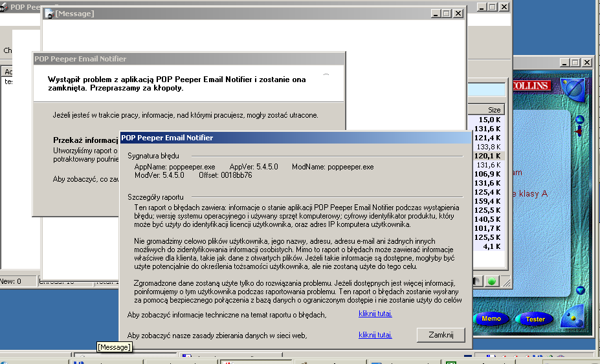Minimize the POP Peeper main window

click(x=482, y=7)
